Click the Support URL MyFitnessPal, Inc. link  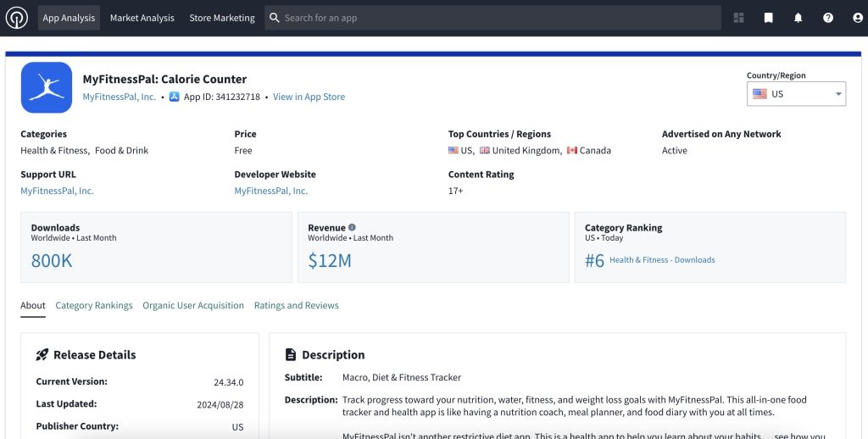[57, 191]
